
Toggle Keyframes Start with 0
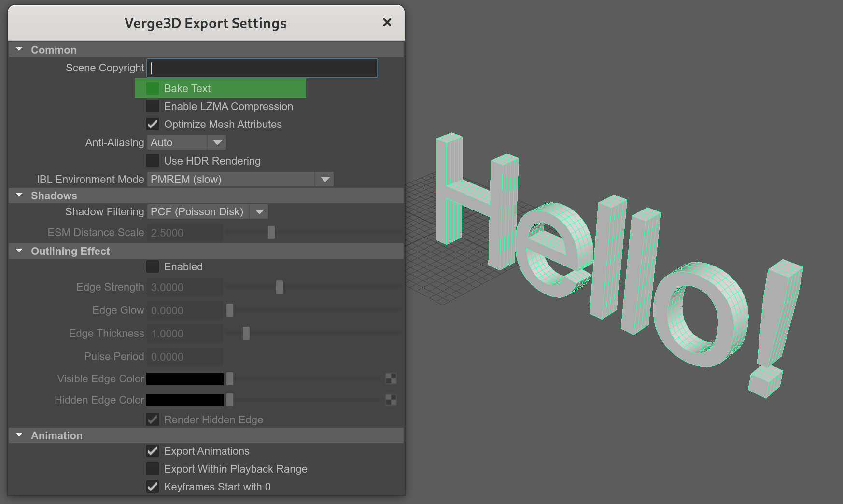[x=153, y=487]
